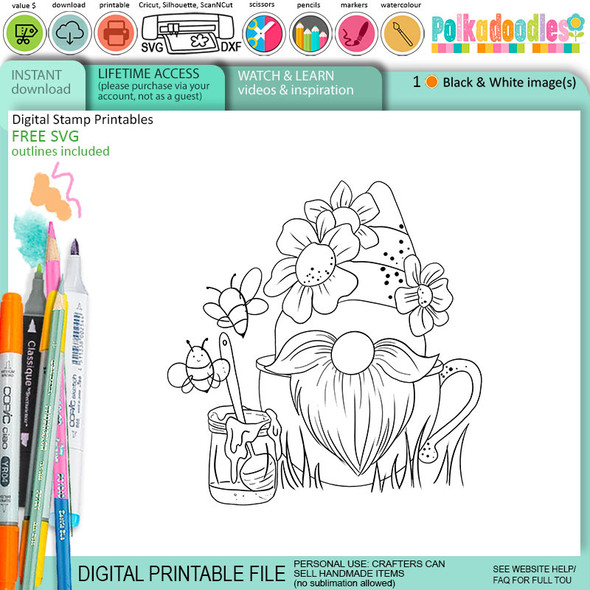
Task: Click the 'watercolour' label text
Action: click(x=401, y=5)
